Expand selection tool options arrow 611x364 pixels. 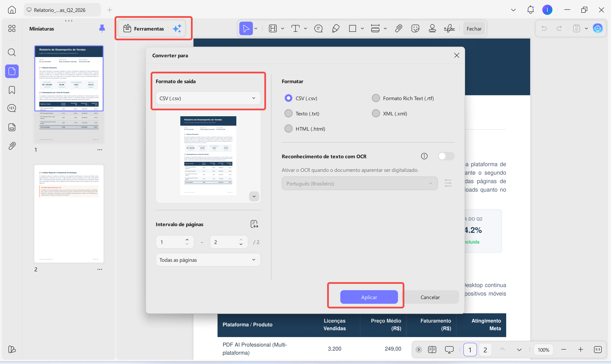tap(256, 28)
